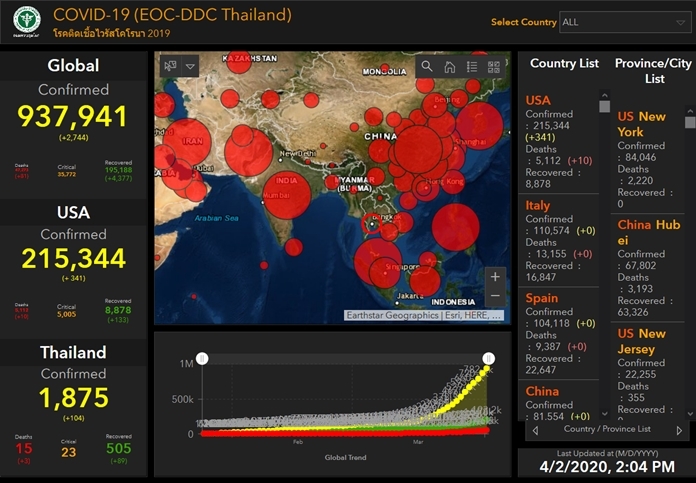Reset map to default home extent
The height and width of the screenshot is (483, 696).
click(450, 67)
